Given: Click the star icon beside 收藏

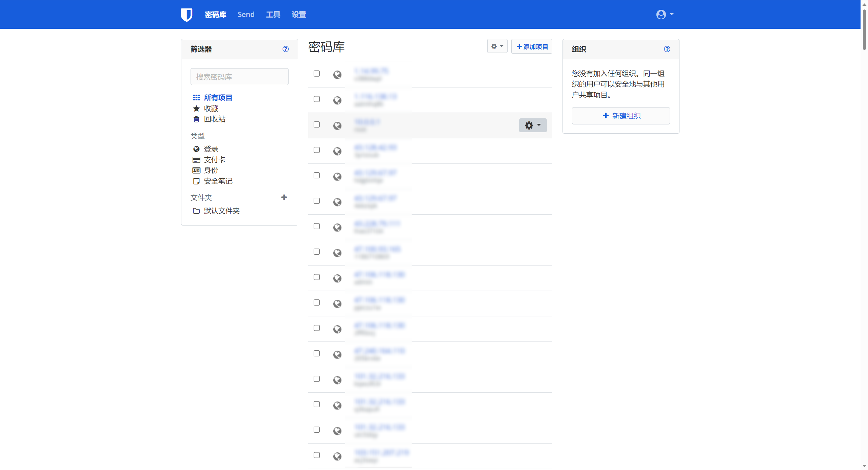Looking at the screenshot, I should 196,108.
